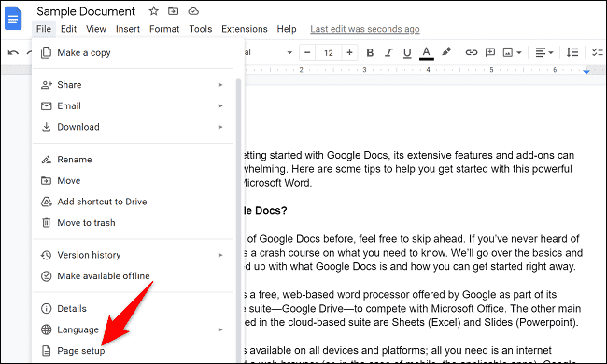Click the Download arrow icon
607x364 pixels.
(x=46, y=127)
